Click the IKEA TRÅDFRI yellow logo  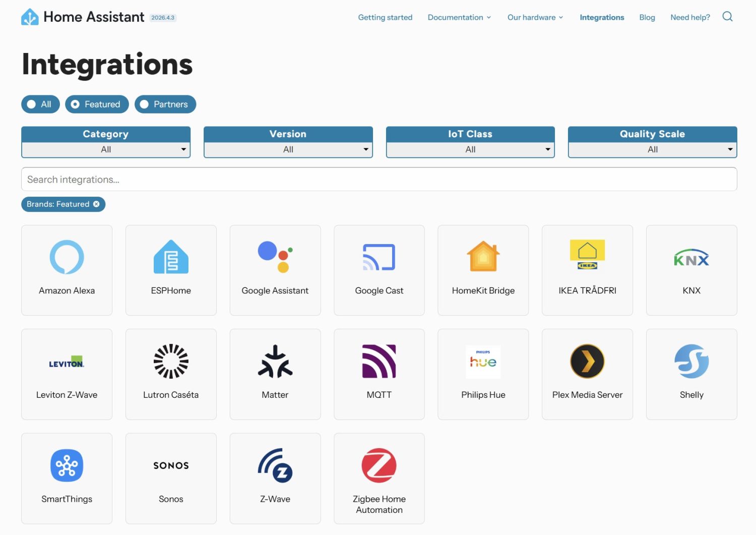(587, 255)
